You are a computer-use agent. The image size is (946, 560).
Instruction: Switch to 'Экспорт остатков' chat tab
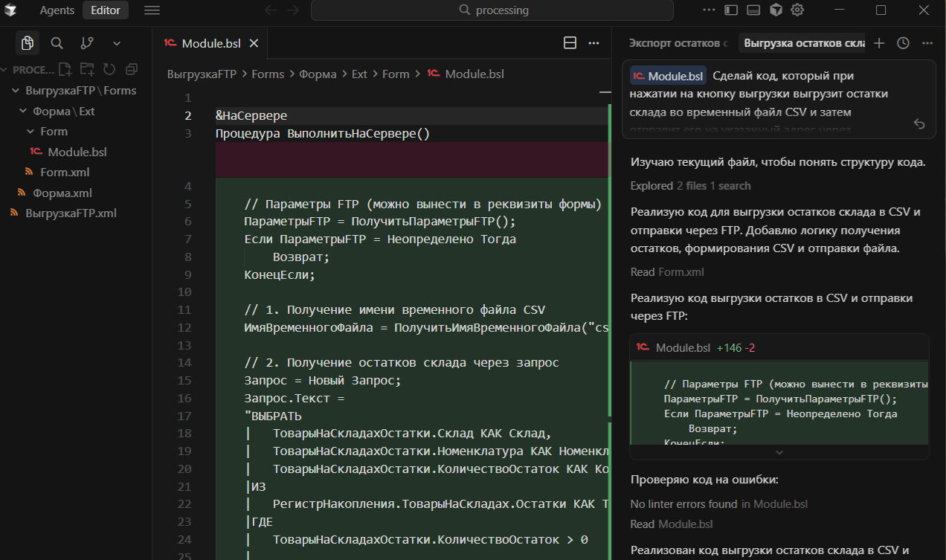point(678,43)
